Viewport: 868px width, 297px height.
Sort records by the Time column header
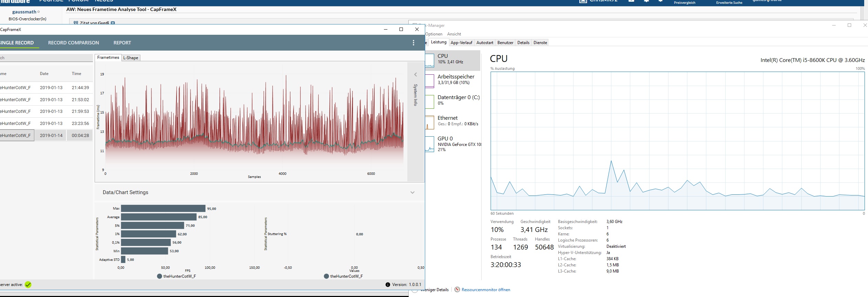coord(76,74)
